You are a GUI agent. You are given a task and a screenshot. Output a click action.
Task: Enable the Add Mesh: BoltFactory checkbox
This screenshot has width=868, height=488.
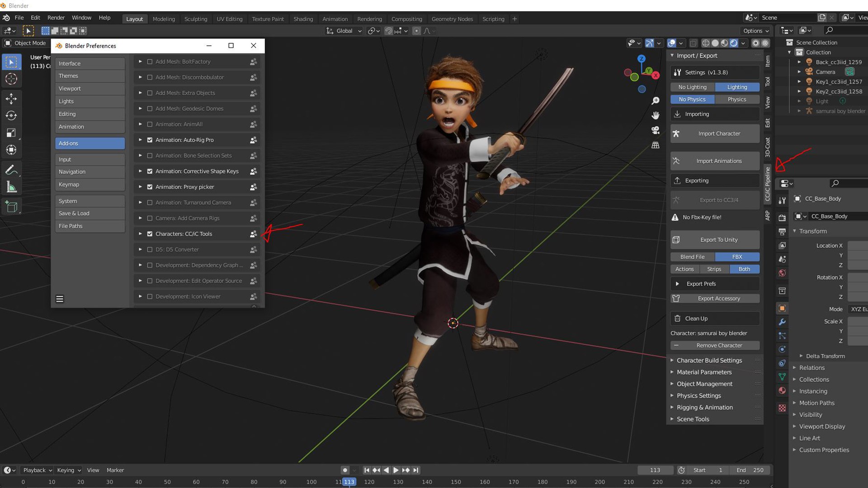pyautogui.click(x=150, y=62)
